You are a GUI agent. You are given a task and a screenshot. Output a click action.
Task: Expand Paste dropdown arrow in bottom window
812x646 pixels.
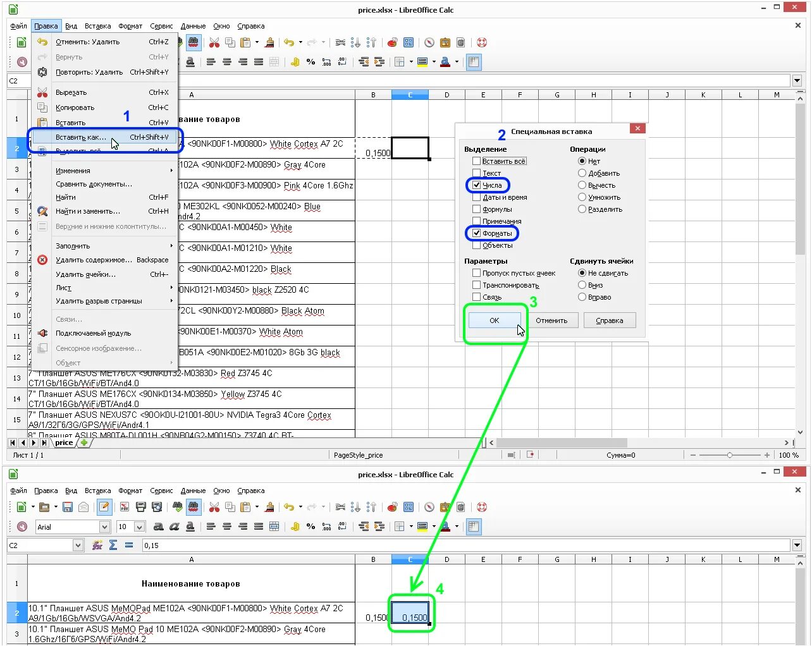pos(257,507)
